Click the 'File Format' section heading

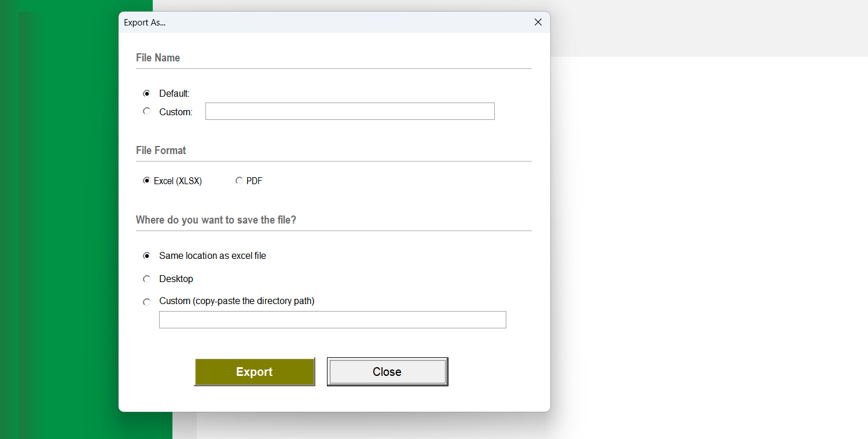tap(161, 151)
